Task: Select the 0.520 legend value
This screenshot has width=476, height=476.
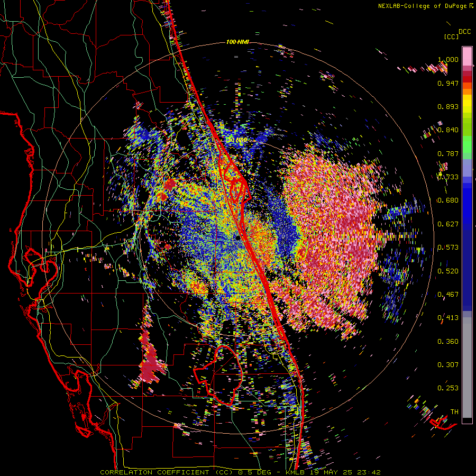Action: [x=448, y=271]
